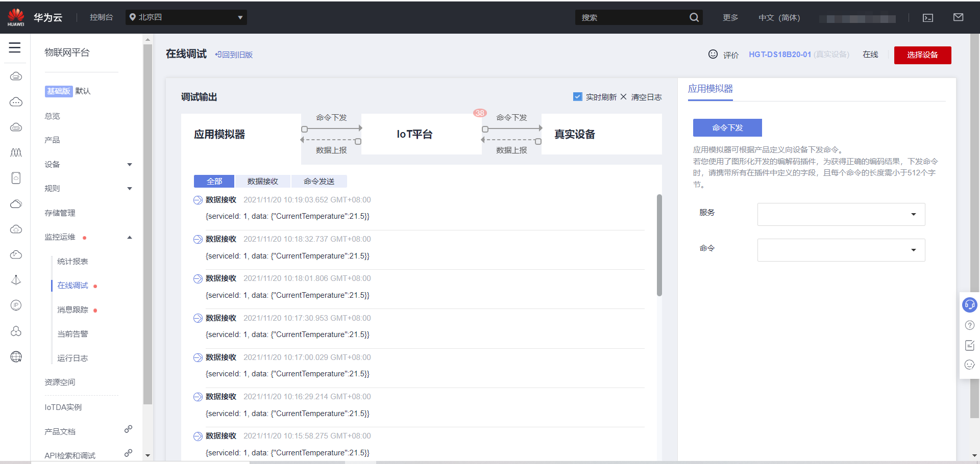Expand the 10:18:32.737 log entry icon

tap(198, 239)
